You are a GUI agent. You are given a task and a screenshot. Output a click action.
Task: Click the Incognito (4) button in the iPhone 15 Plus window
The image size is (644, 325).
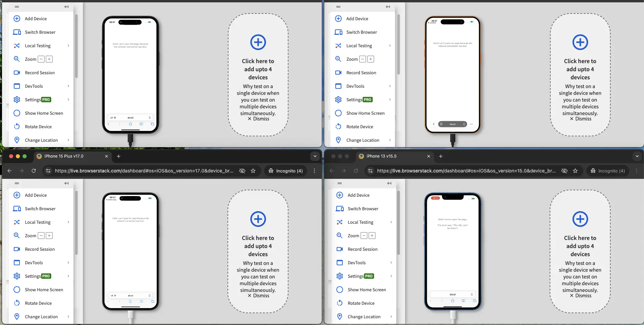coord(285,171)
